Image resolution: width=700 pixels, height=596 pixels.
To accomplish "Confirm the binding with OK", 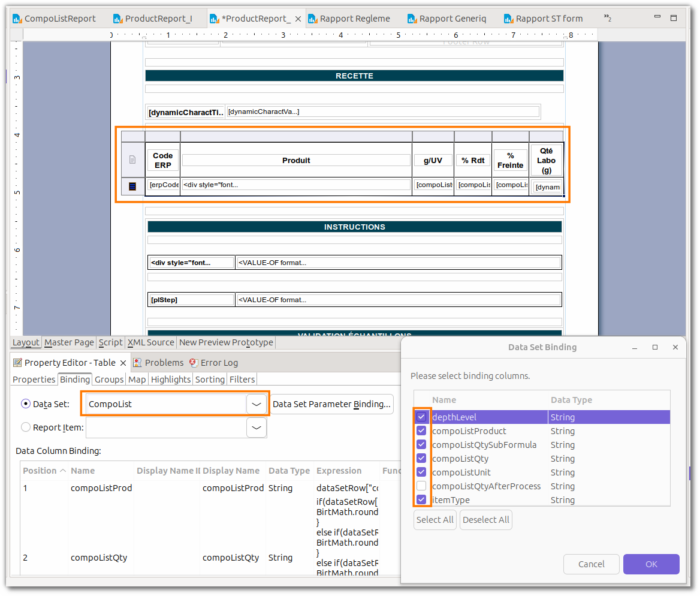I will point(651,564).
